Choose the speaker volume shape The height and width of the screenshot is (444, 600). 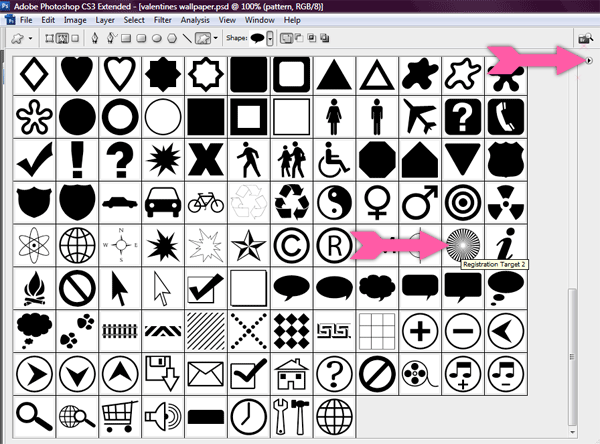click(x=163, y=417)
